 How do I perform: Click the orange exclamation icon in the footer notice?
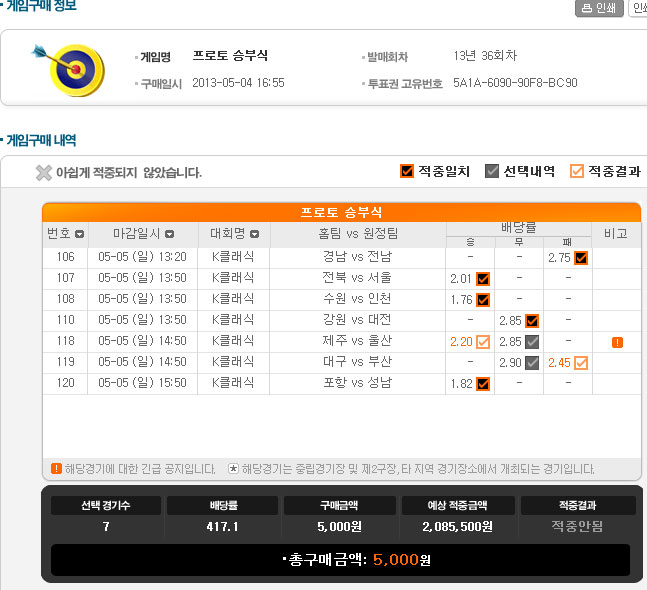[x=56, y=469]
